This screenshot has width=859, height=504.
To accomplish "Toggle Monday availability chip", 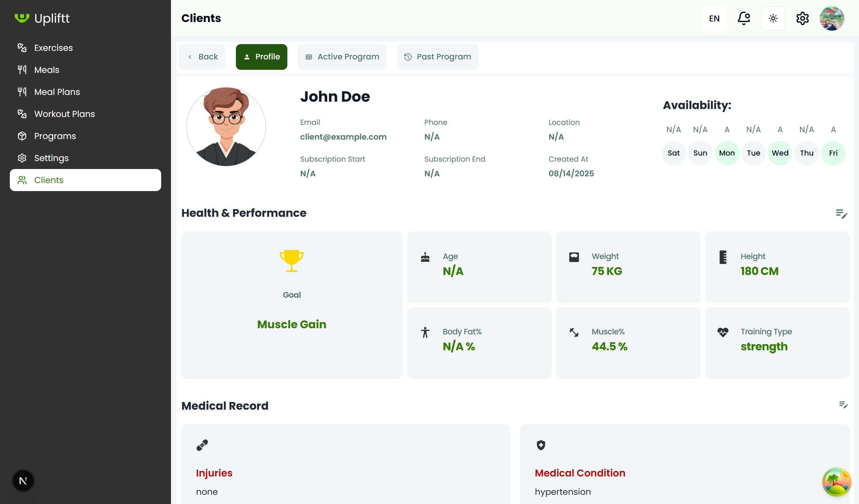I will click(x=727, y=153).
